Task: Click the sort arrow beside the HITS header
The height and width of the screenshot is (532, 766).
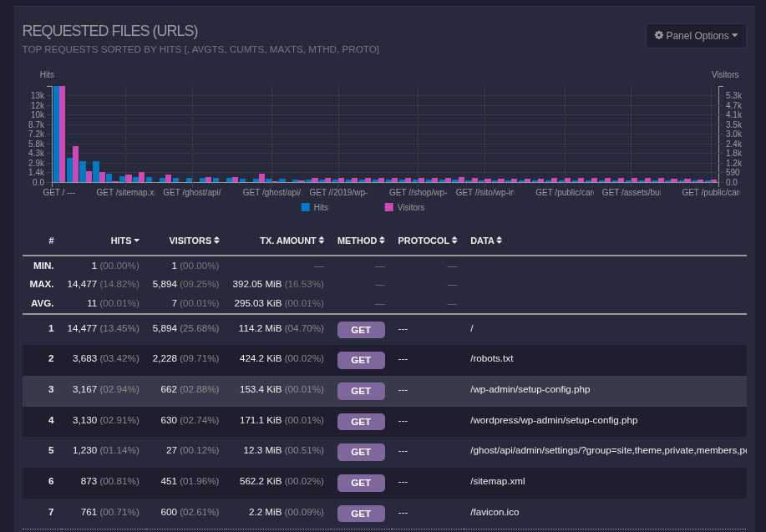Action: (x=136, y=241)
